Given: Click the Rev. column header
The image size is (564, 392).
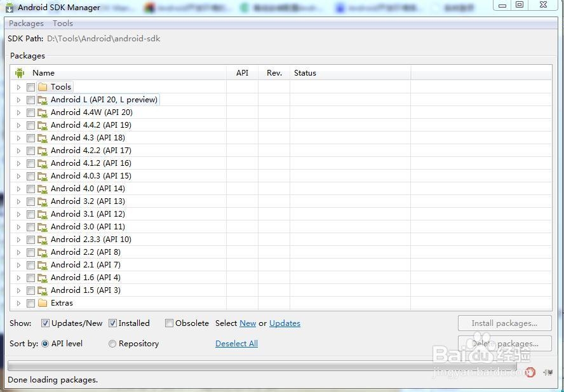Looking at the screenshot, I should click(274, 72).
